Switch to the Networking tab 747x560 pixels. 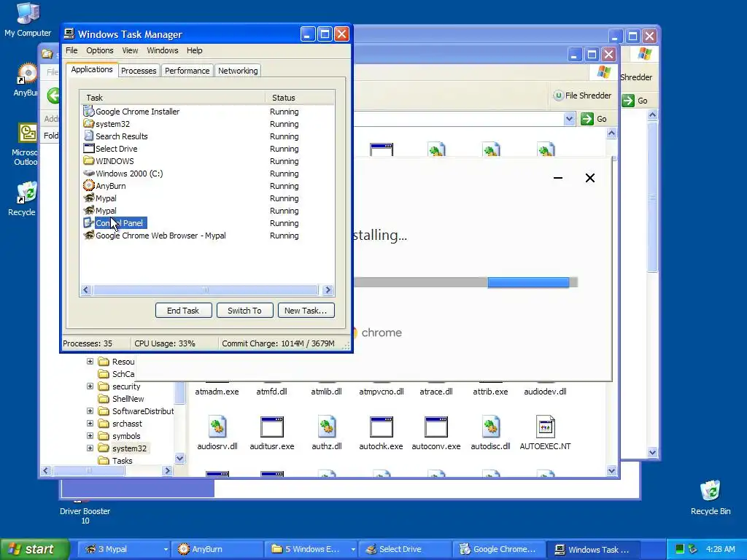coord(238,71)
